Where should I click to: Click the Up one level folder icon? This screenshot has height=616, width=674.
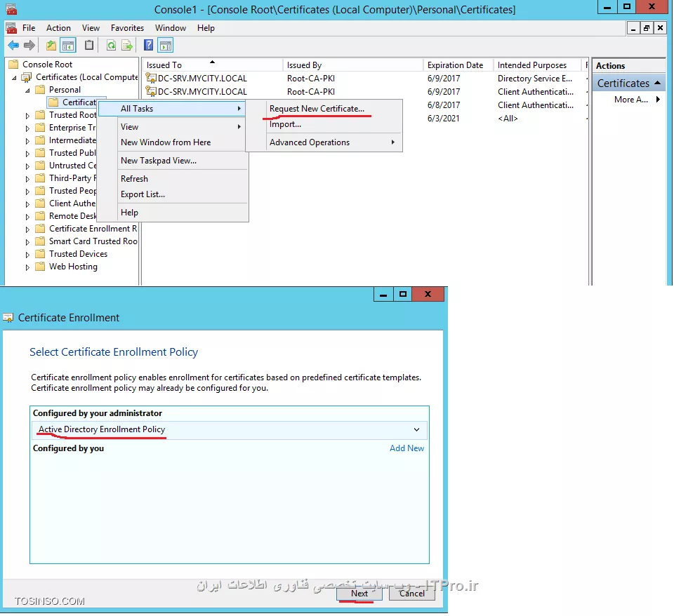click(x=51, y=45)
